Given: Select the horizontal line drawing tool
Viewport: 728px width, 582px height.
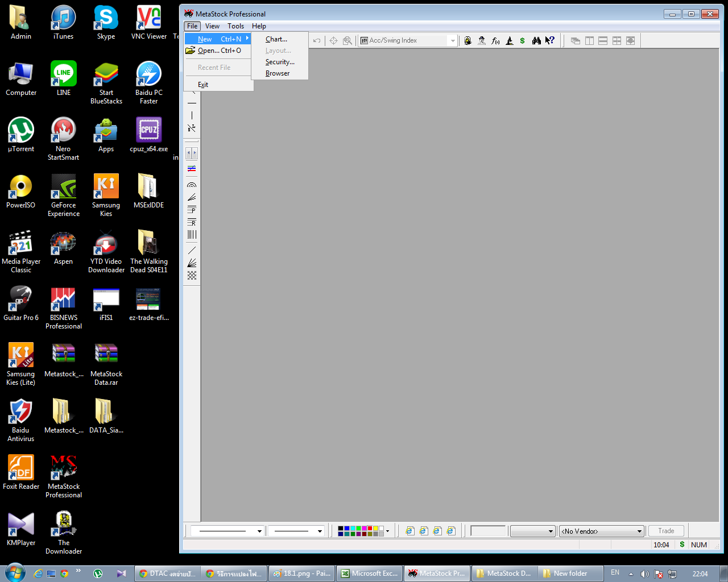Looking at the screenshot, I should coord(192,103).
